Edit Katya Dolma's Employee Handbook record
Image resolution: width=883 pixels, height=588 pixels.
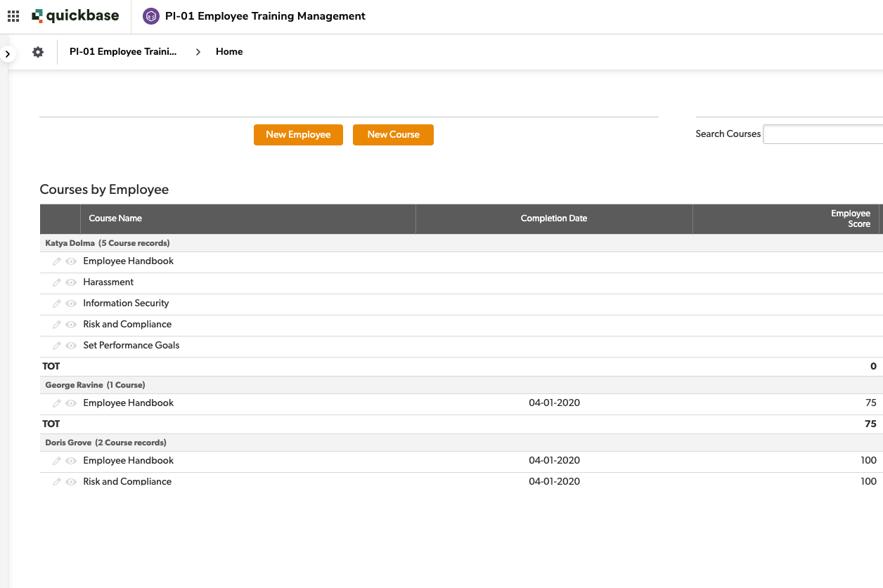click(56, 261)
